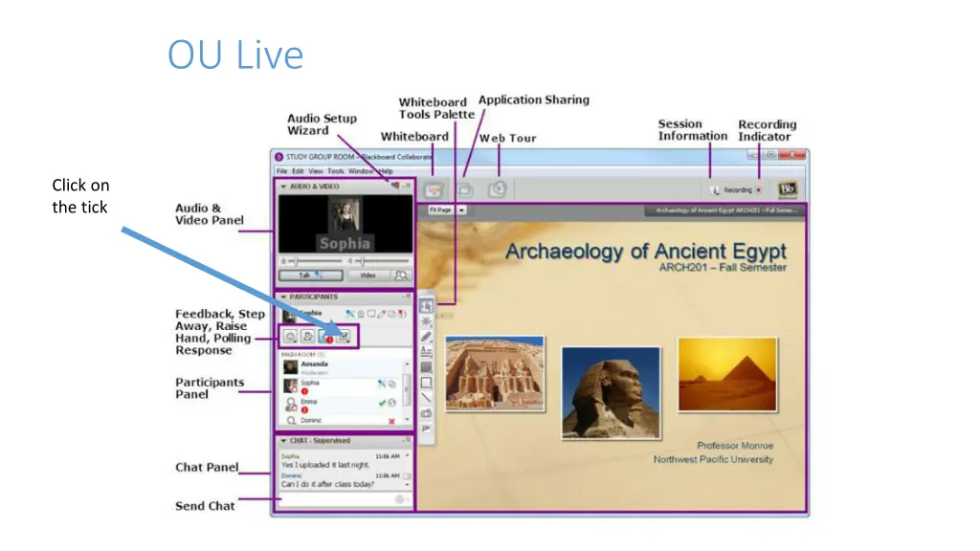
Task: Open the Session Information icon
Action: click(x=714, y=190)
